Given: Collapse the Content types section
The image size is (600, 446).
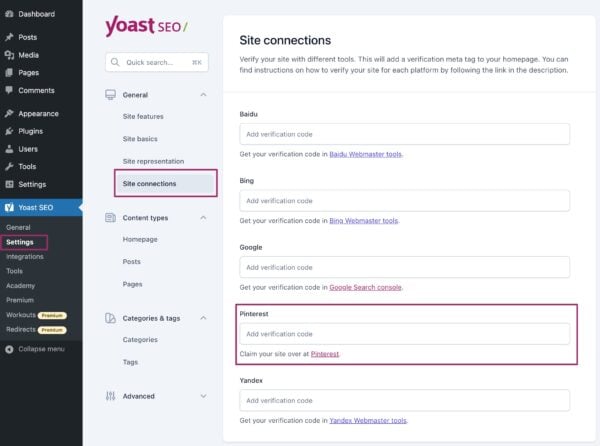Looking at the screenshot, I should [204, 217].
